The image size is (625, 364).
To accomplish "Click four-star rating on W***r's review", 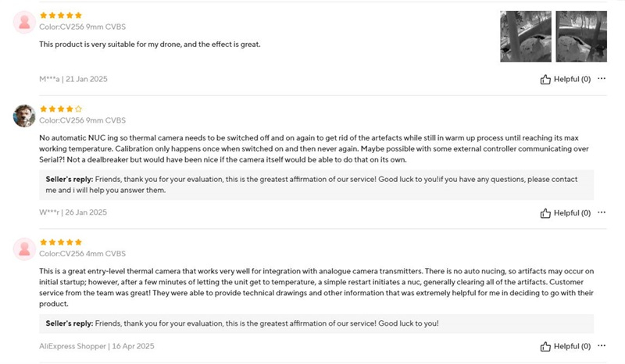I will pos(61,109).
